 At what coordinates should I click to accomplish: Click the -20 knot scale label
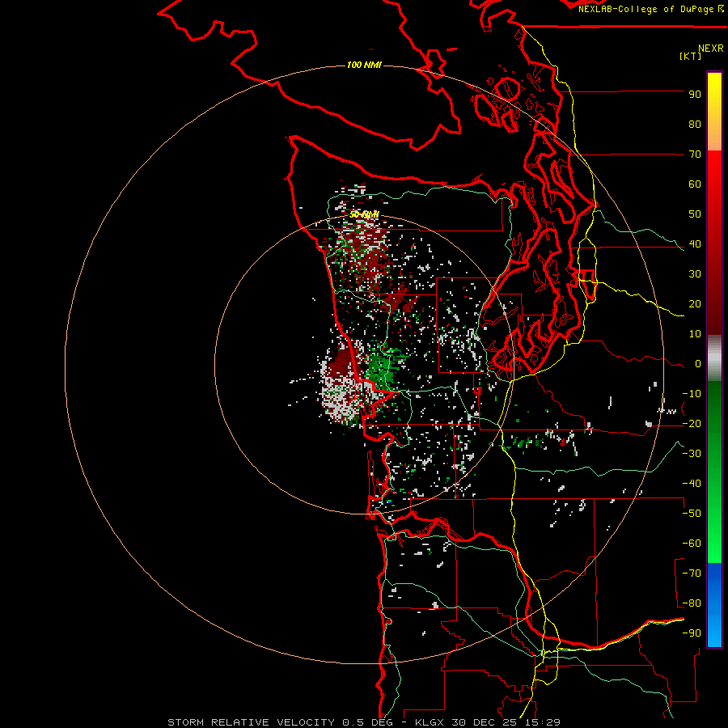point(692,424)
